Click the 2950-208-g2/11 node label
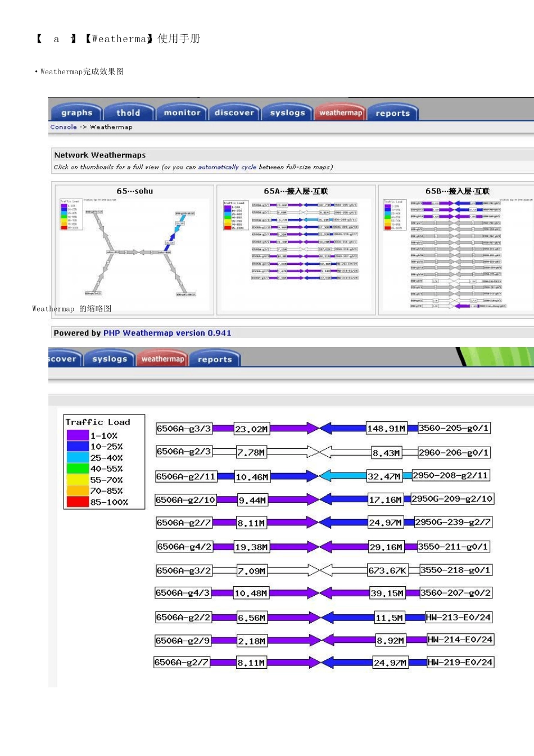 point(451,475)
